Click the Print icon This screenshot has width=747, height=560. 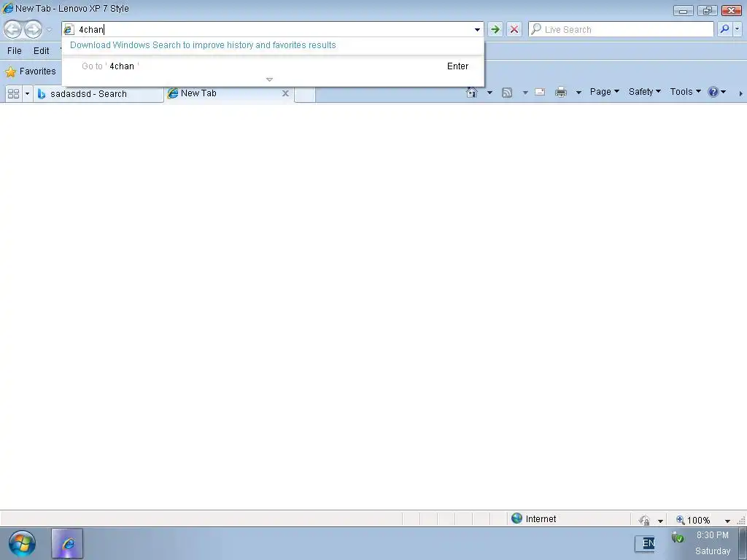pos(561,92)
